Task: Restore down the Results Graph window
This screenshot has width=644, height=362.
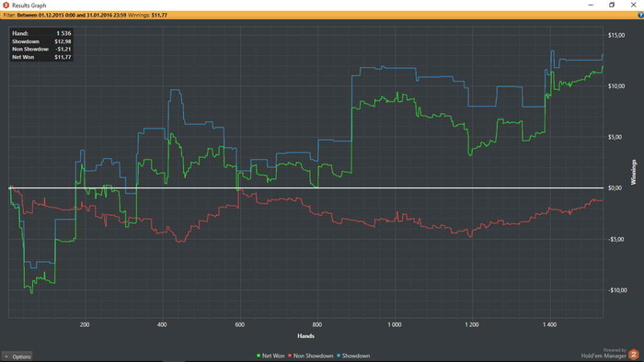Action: pos(612,5)
